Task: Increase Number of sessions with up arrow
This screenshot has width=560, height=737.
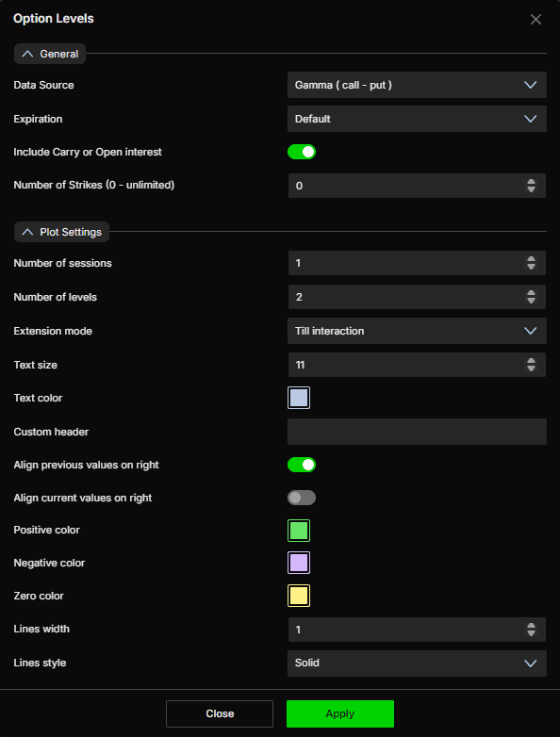Action: pos(531,259)
